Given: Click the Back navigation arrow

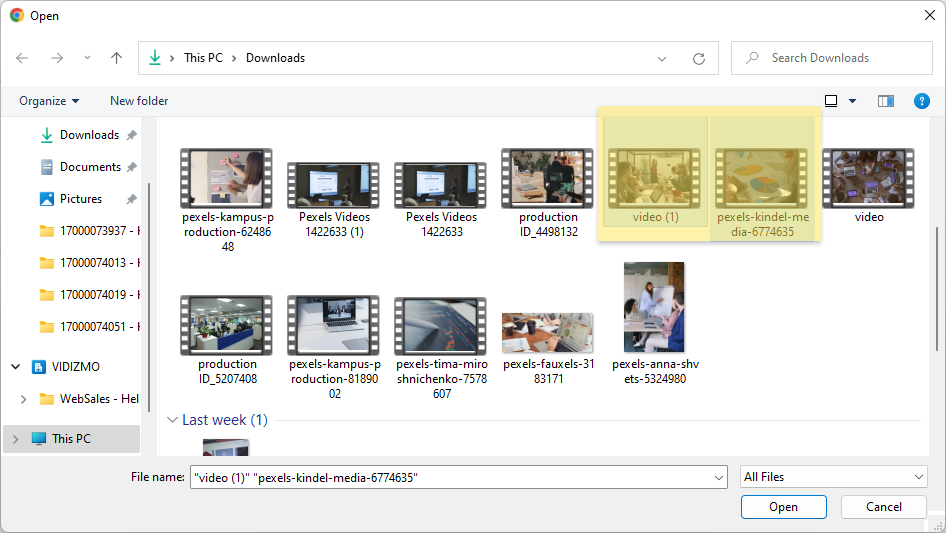Looking at the screenshot, I should [x=22, y=58].
